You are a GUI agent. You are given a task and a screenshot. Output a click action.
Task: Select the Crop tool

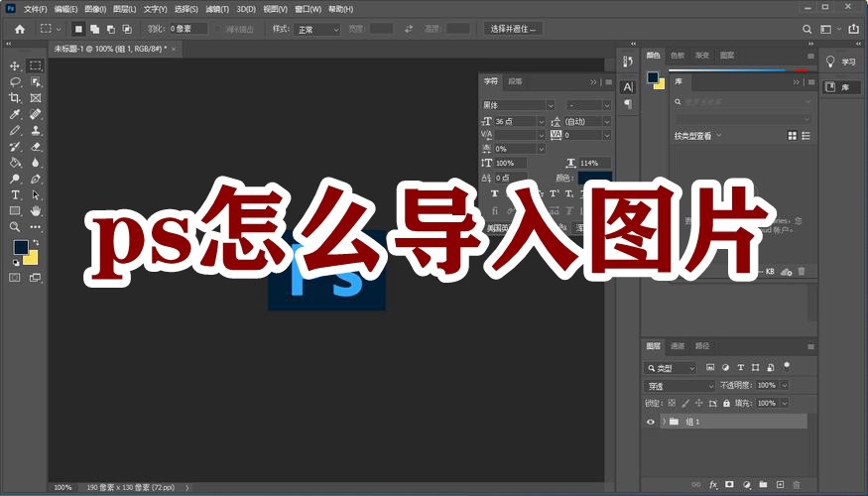pyautogui.click(x=15, y=98)
